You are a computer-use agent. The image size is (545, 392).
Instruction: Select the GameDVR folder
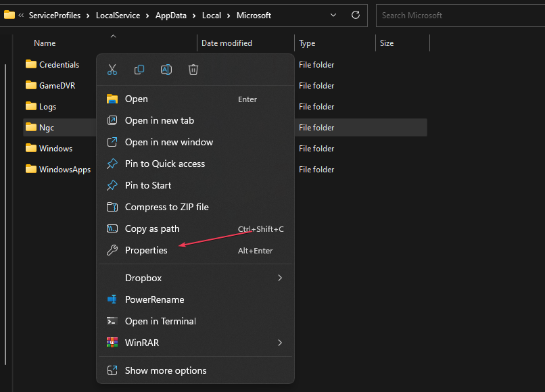pyautogui.click(x=58, y=86)
